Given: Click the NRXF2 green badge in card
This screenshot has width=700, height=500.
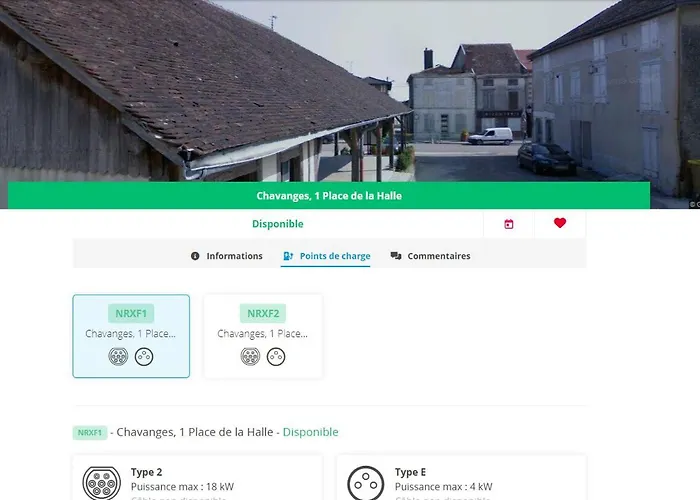Looking at the screenshot, I should (x=263, y=313).
